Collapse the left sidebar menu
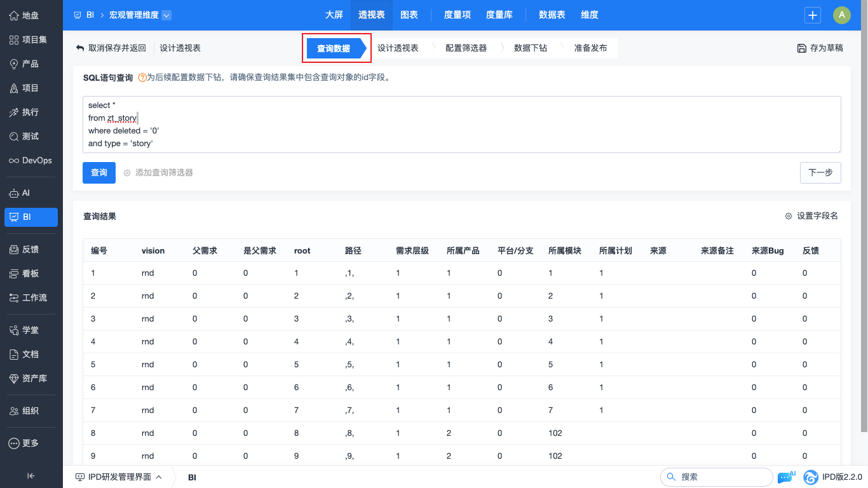This screenshot has height=488, width=868. 31,476
